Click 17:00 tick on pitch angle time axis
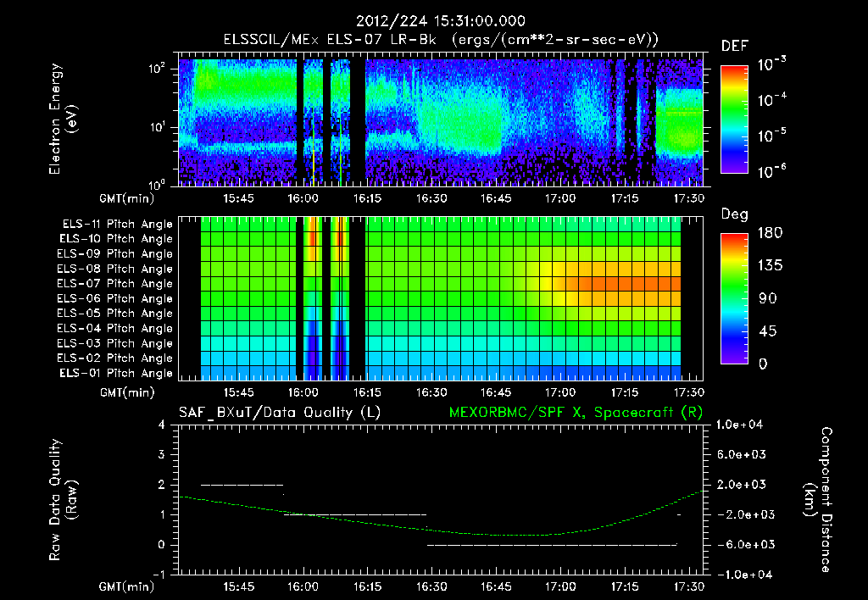Image resolution: width=868 pixels, height=600 pixels. [559, 393]
